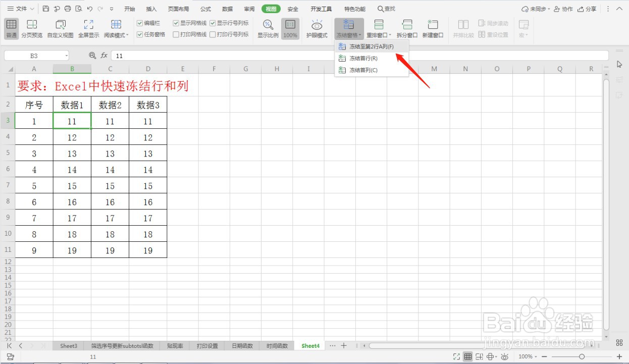Image resolution: width=629 pixels, height=364 pixels.
Task: Open the 查找 search box
Action: (387, 9)
